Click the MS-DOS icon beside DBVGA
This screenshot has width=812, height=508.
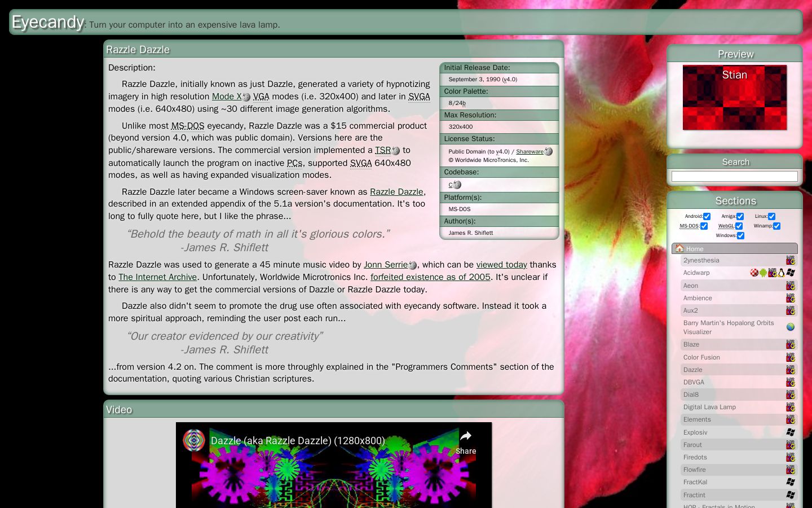[791, 382]
